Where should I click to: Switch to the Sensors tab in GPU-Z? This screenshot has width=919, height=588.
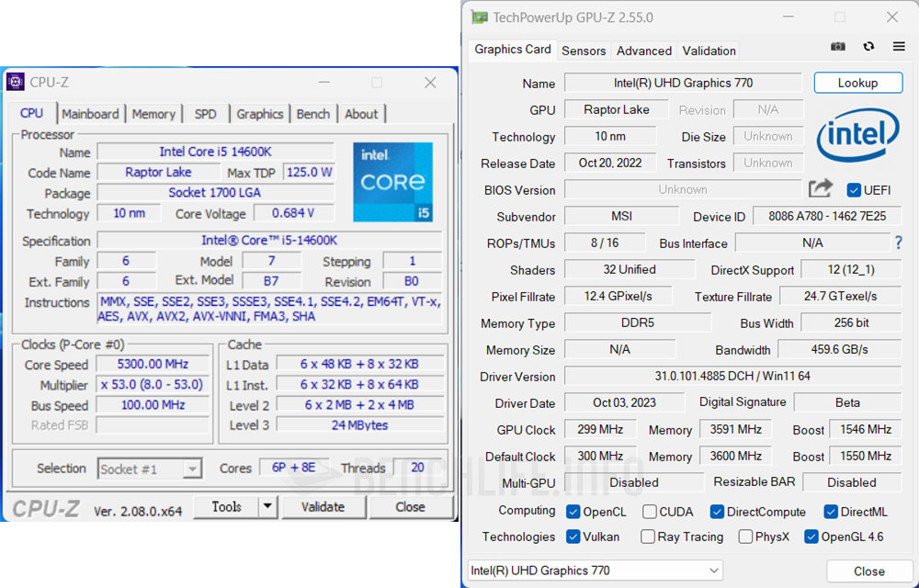[584, 51]
